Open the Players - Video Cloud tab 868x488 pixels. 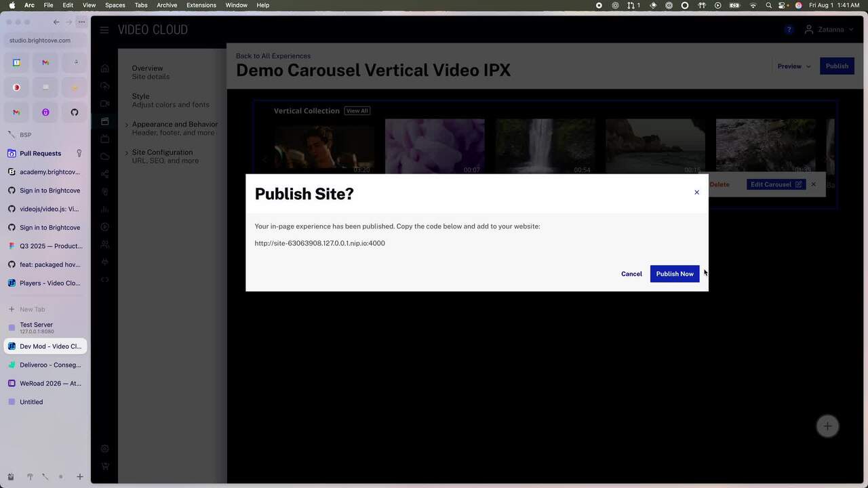[46, 283]
